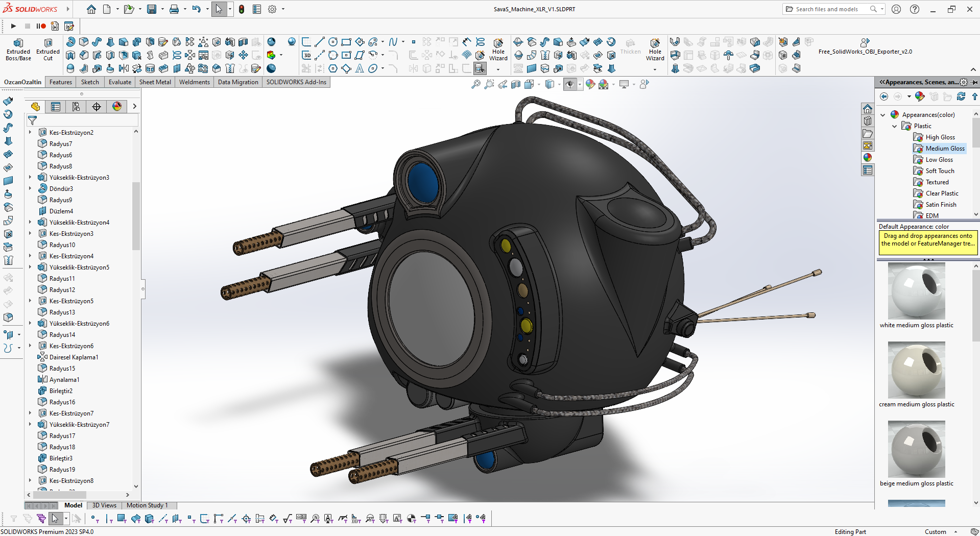Screen dimensions: 980x536
Task: Toggle macro Record/Pause button
Action: click(x=41, y=26)
